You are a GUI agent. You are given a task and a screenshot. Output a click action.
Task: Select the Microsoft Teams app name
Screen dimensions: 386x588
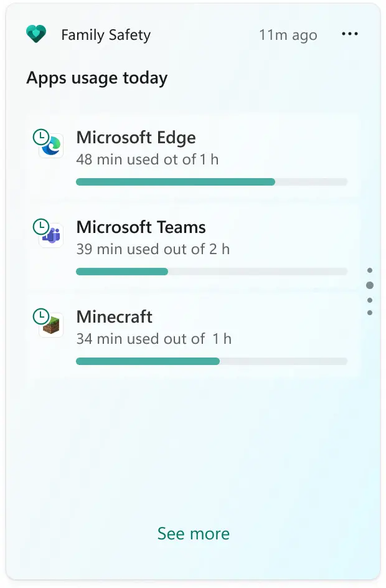pos(141,227)
